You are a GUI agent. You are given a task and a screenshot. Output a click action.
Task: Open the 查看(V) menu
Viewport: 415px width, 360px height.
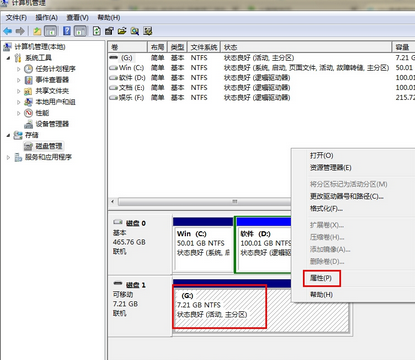click(x=77, y=17)
